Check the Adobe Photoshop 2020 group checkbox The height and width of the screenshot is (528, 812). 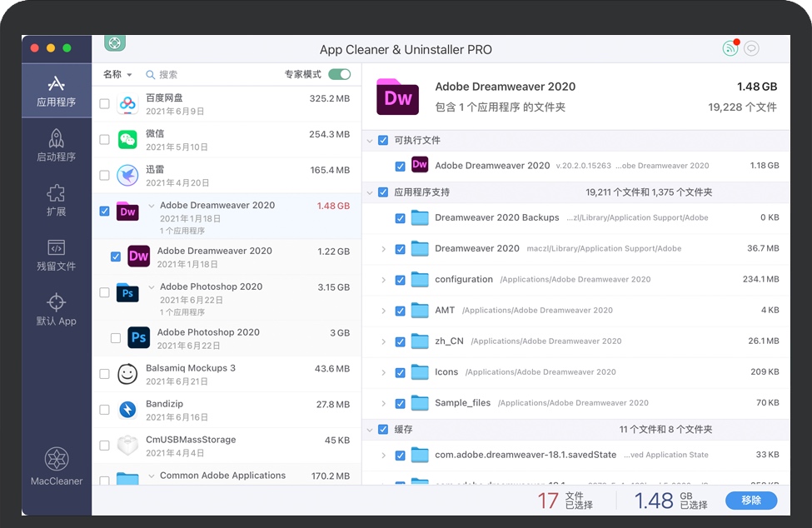104,292
